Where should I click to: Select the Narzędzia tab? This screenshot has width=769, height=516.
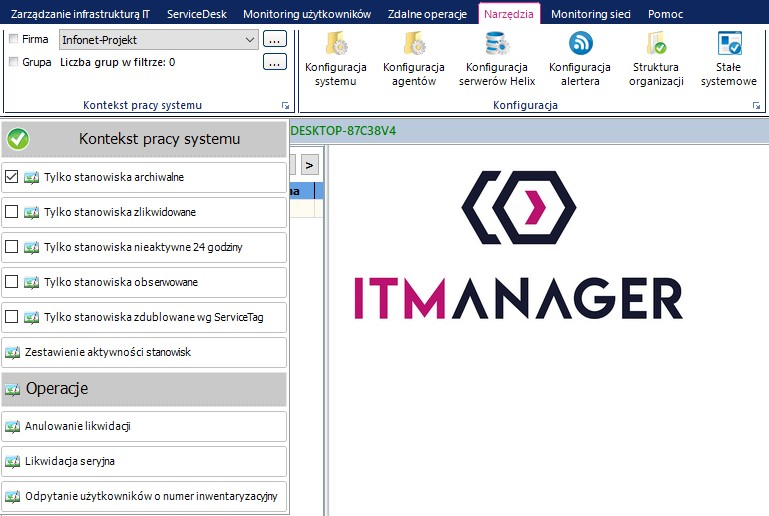[x=509, y=14]
